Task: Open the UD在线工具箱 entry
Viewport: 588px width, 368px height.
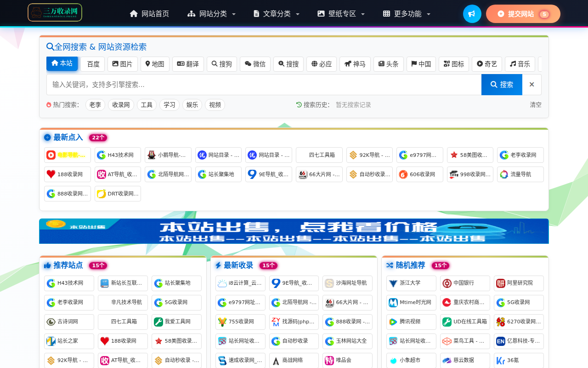Action: pyautogui.click(x=465, y=322)
